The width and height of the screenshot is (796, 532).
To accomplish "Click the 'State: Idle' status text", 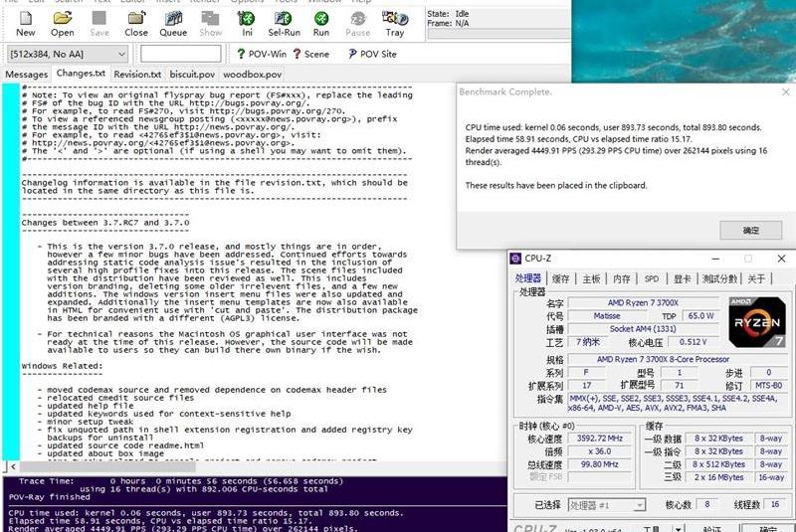I will coord(448,14).
